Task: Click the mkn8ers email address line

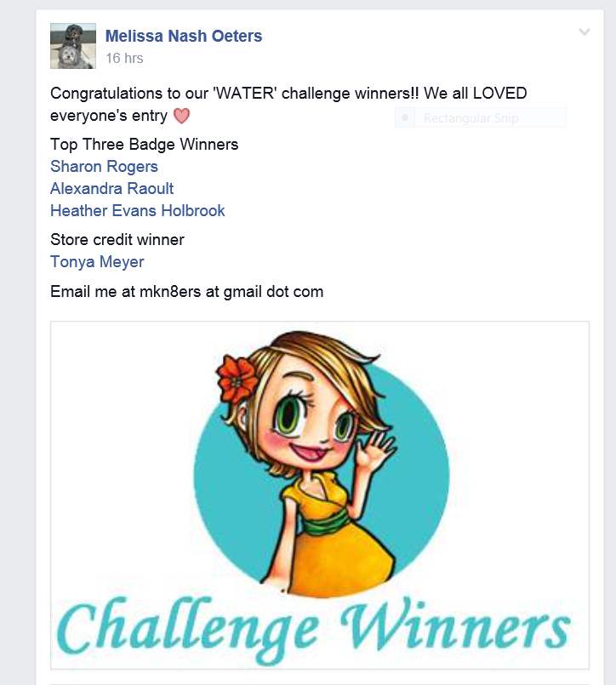Action: click(x=187, y=291)
